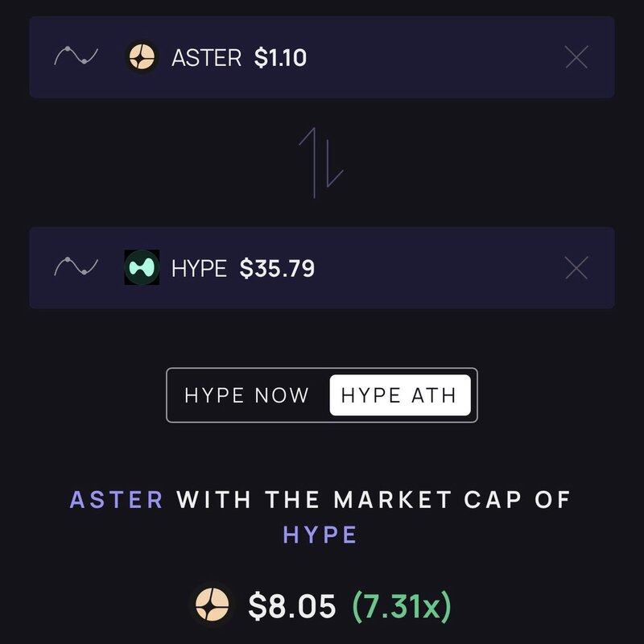Click the ASTER name label in top row

pyautogui.click(x=206, y=58)
